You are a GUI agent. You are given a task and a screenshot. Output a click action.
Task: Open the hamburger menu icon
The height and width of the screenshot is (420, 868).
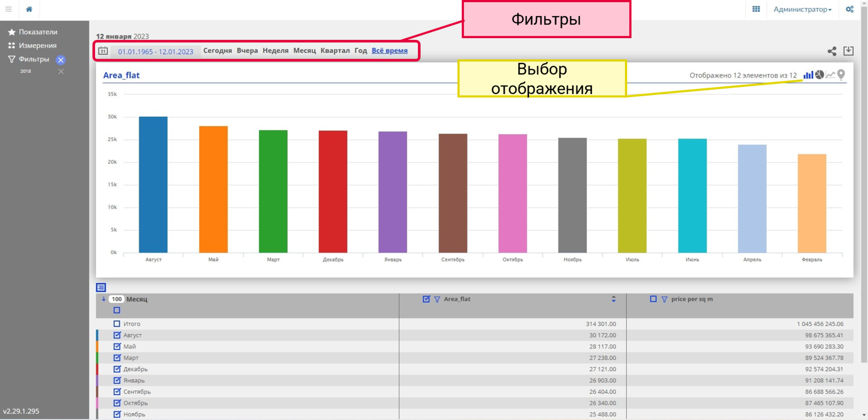tap(9, 9)
